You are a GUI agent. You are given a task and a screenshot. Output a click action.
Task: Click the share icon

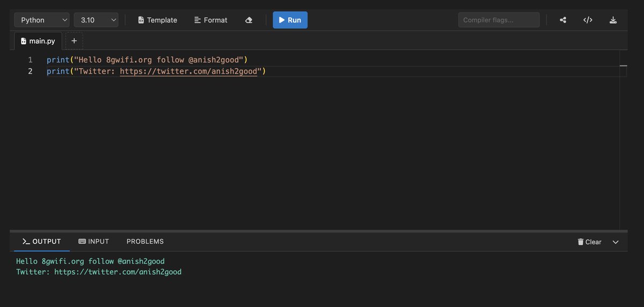(563, 20)
